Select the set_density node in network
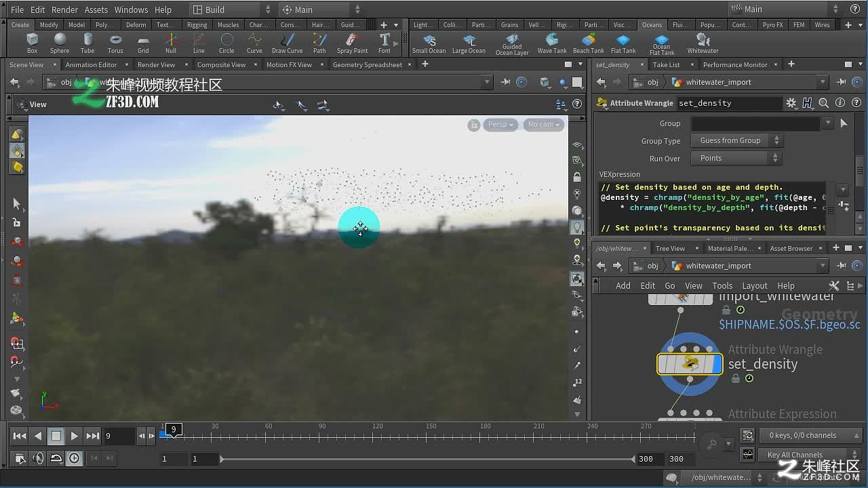The height and width of the screenshot is (488, 868). 689,364
